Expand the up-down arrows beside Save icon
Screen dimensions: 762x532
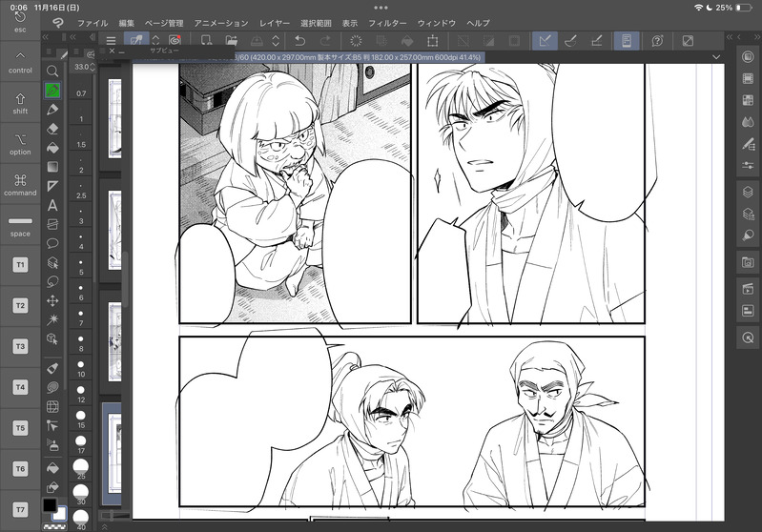275,41
